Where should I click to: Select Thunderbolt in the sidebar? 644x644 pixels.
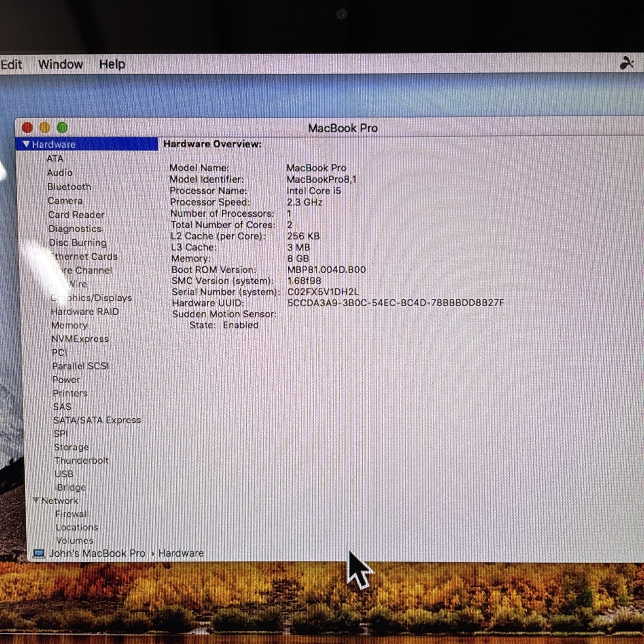pos(82,460)
